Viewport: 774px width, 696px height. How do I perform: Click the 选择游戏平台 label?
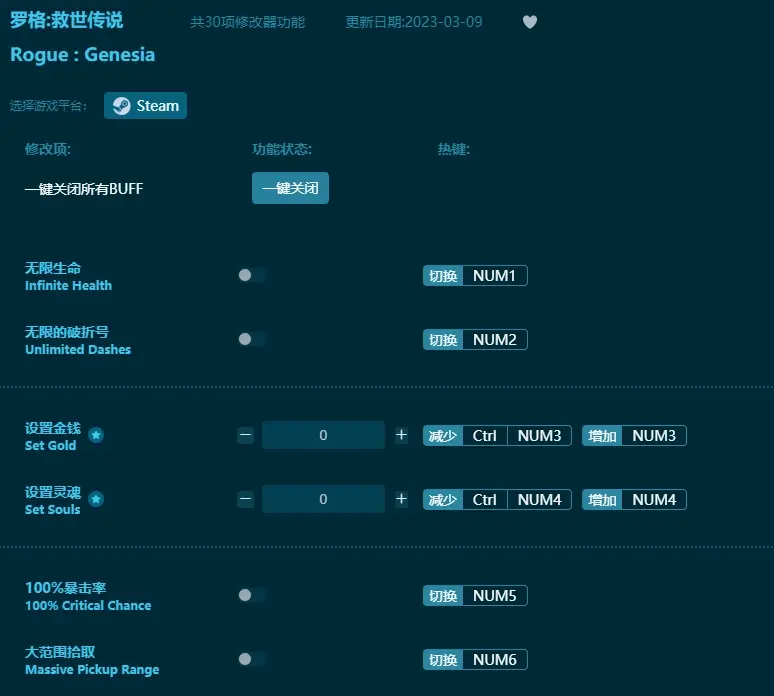(x=48, y=106)
